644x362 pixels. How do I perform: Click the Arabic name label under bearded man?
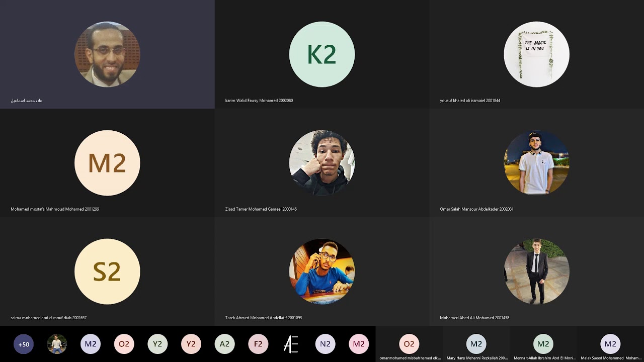[26, 101]
